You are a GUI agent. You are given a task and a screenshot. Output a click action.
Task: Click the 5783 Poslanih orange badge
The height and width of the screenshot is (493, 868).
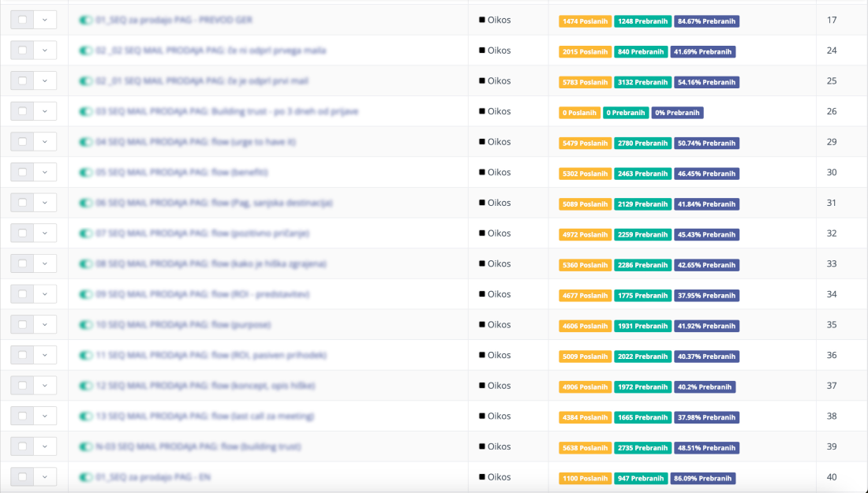click(x=585, y=82)
